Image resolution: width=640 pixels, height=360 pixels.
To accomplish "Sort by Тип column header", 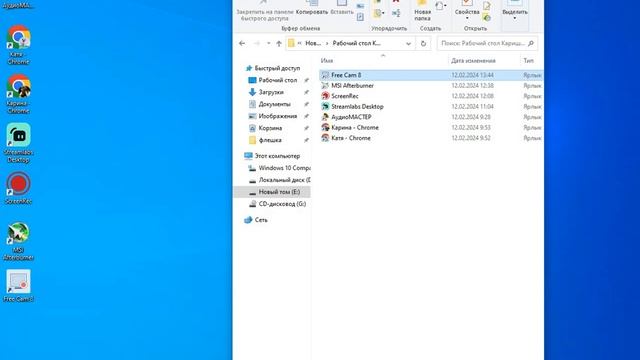I will coord(528,61).
